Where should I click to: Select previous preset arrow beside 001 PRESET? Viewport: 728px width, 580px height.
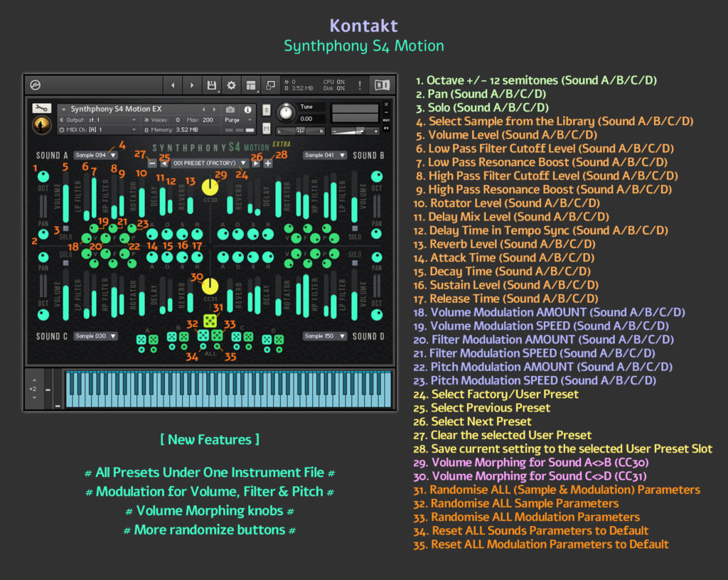click(164, 163)
